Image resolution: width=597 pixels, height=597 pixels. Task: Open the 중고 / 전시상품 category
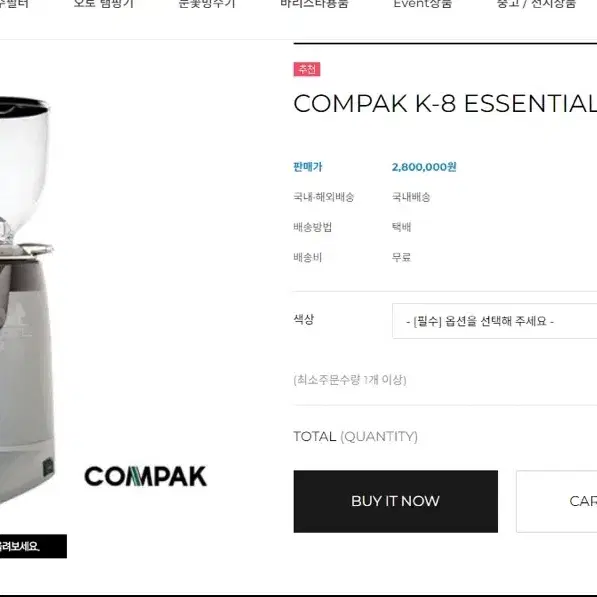tap(536, 4)
